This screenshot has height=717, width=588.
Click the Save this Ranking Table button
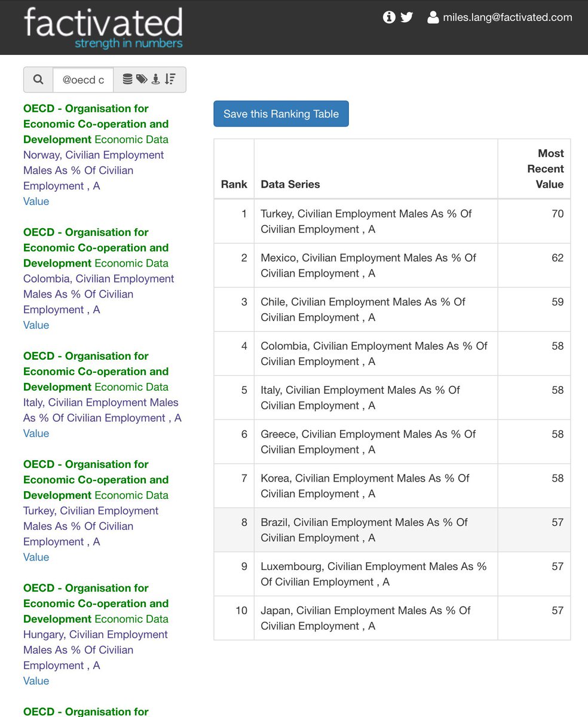(x=281, y=114)
